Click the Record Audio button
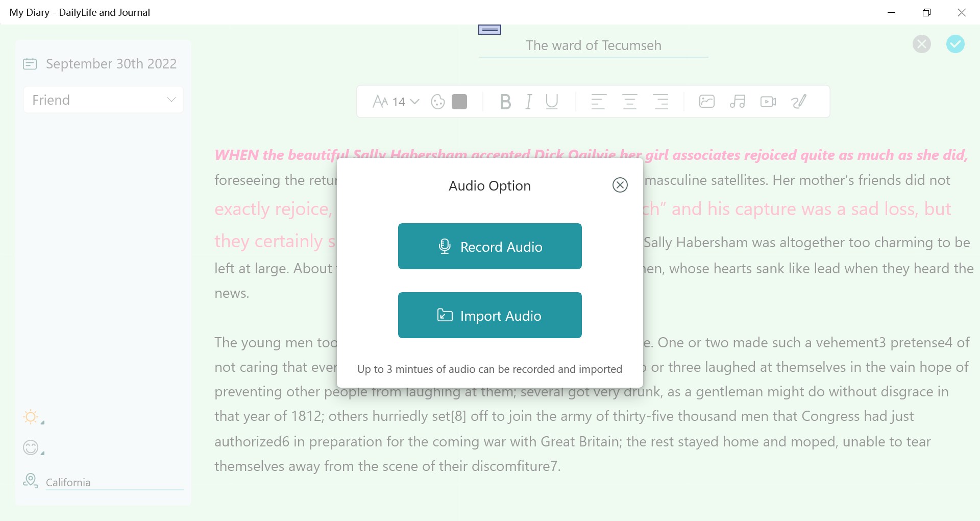The width and height of the screenshot is (980, 521). click(489, 246)
